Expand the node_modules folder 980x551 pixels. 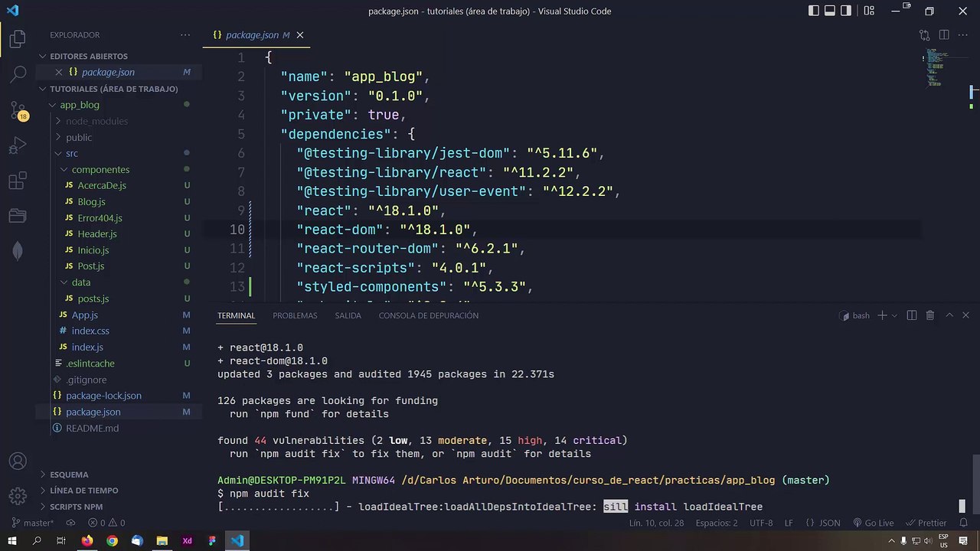96,121
